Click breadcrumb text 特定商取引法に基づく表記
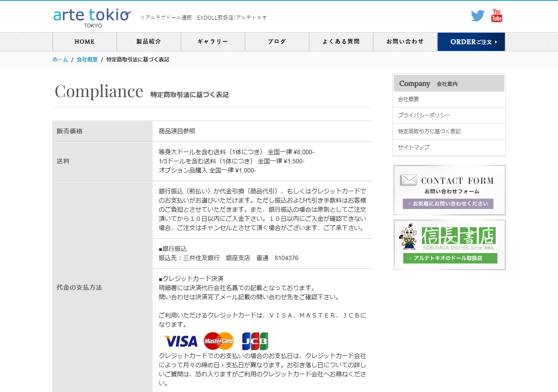558x392 pixels. 138,60
